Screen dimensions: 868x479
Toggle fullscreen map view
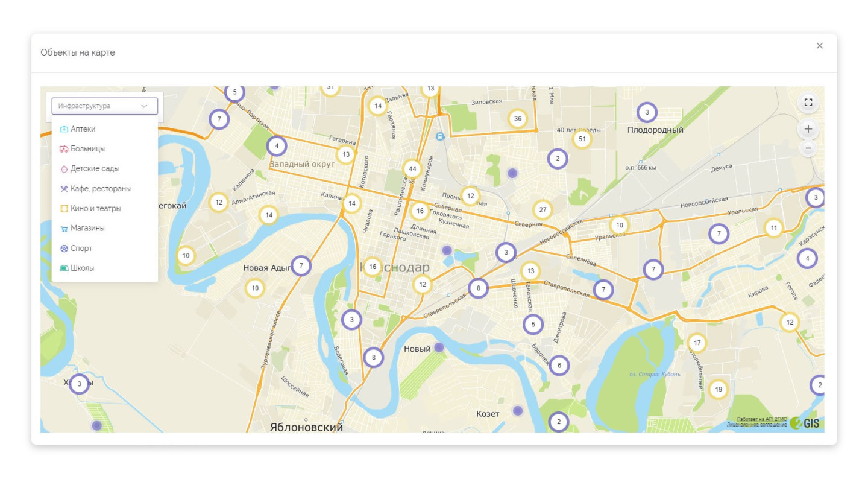pos(808,103)
